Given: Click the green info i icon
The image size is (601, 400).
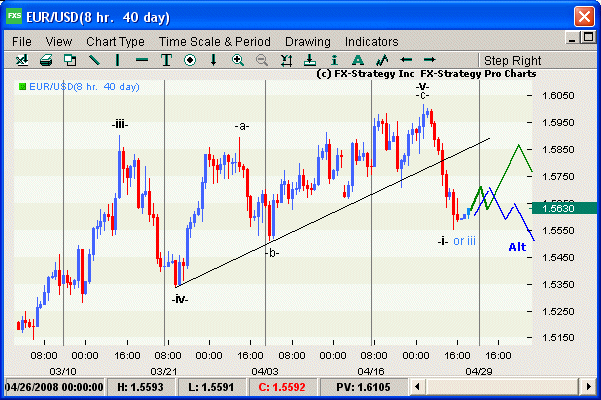Looking at the screenshot, I should click(334, 60).
